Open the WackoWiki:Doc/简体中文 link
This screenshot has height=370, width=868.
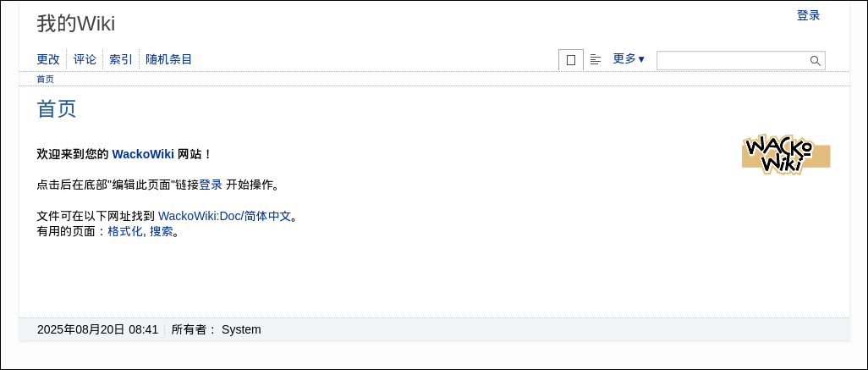click(224, 216)
